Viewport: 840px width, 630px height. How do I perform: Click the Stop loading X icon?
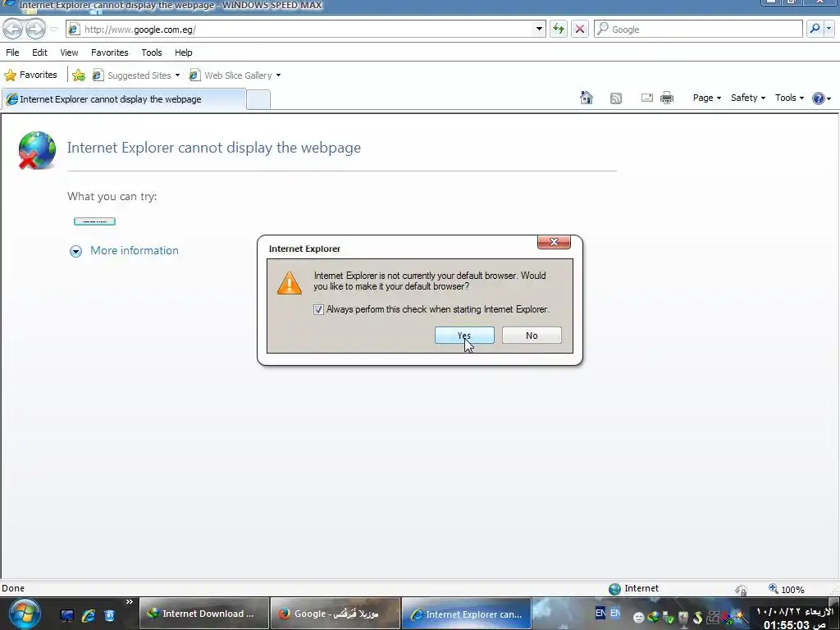click(x=580, y=29)
